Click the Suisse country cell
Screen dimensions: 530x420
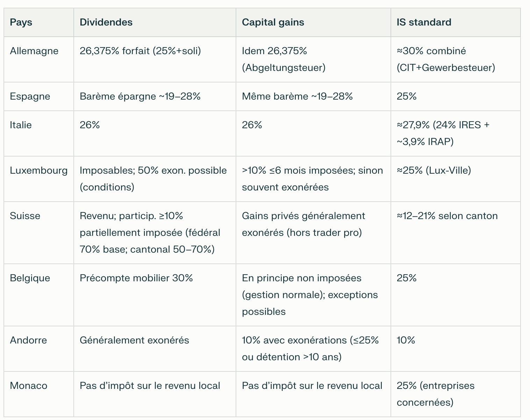click(x=25, y=216)
